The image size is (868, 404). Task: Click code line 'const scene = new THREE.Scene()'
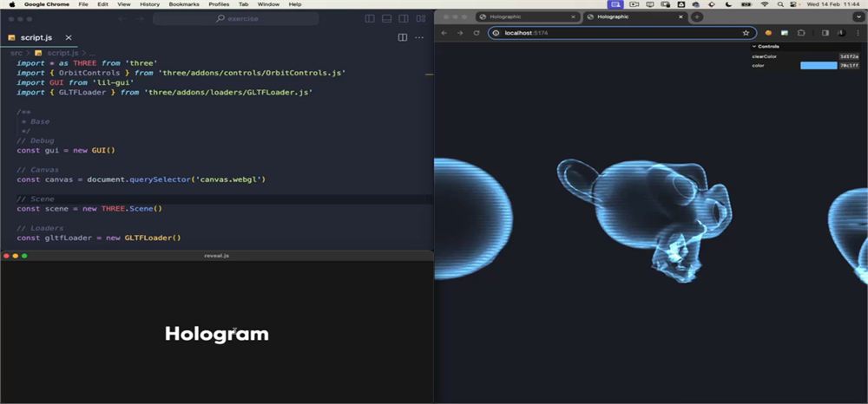coord(89,208)
